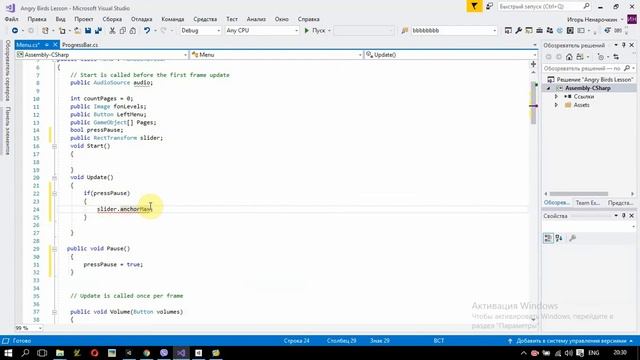640x360 pixels.
Task: Open the Правка menu
Action: tap(37, 19)
